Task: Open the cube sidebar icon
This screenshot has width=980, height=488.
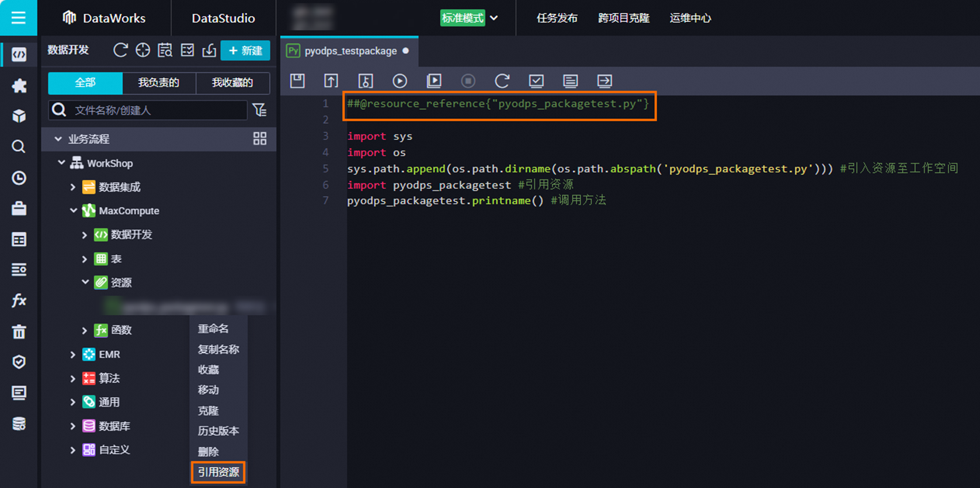Action: pos(19,116)
